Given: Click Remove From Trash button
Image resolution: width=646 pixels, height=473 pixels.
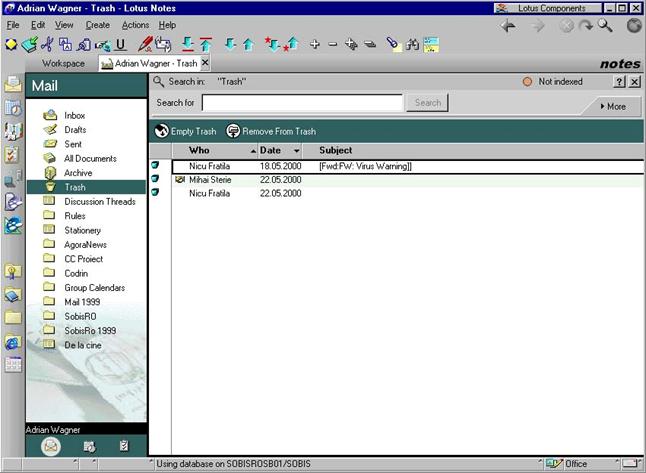Looking at the screenshot, I should point(270,131).
